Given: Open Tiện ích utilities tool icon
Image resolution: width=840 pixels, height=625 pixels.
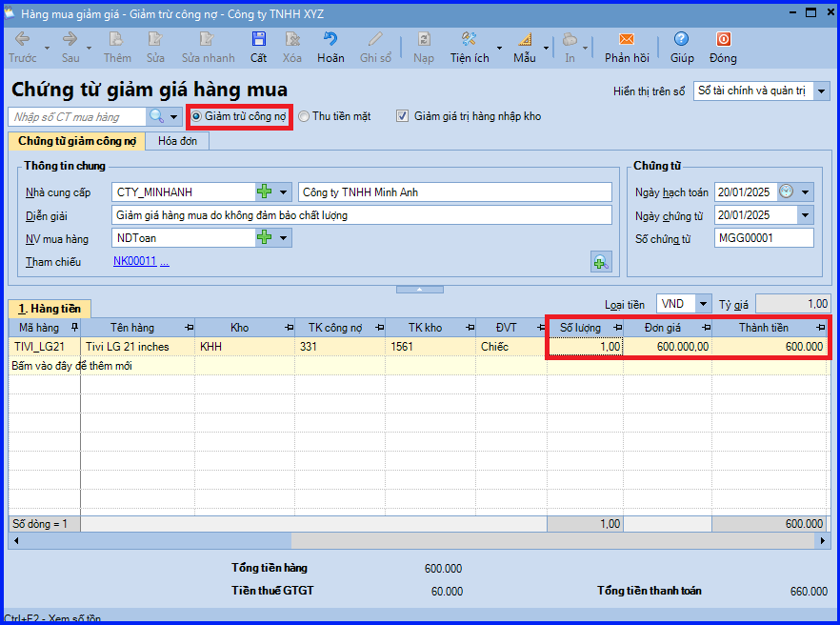Looking at the screenshot, I should click(469, 39).
